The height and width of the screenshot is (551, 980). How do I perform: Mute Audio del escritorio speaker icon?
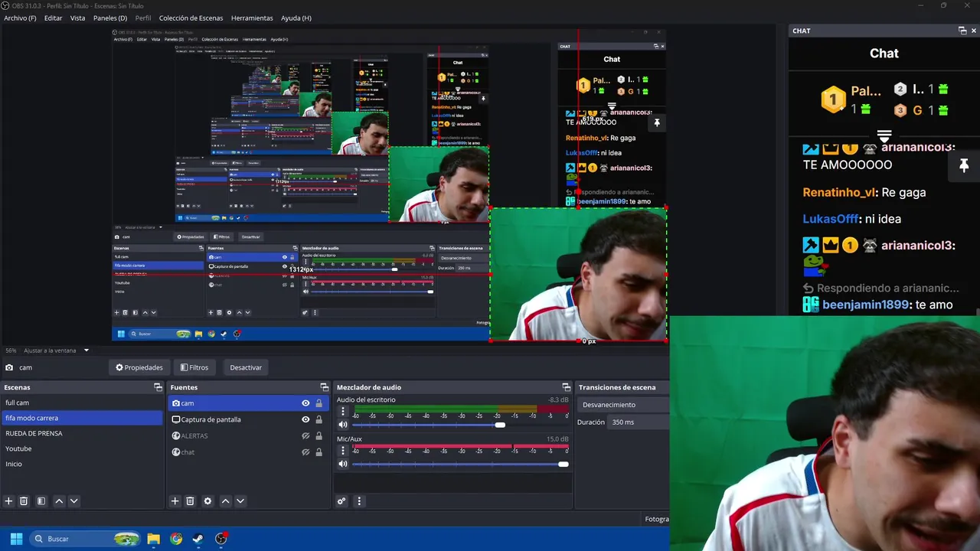pyautogui.click(x=343, y=425)
